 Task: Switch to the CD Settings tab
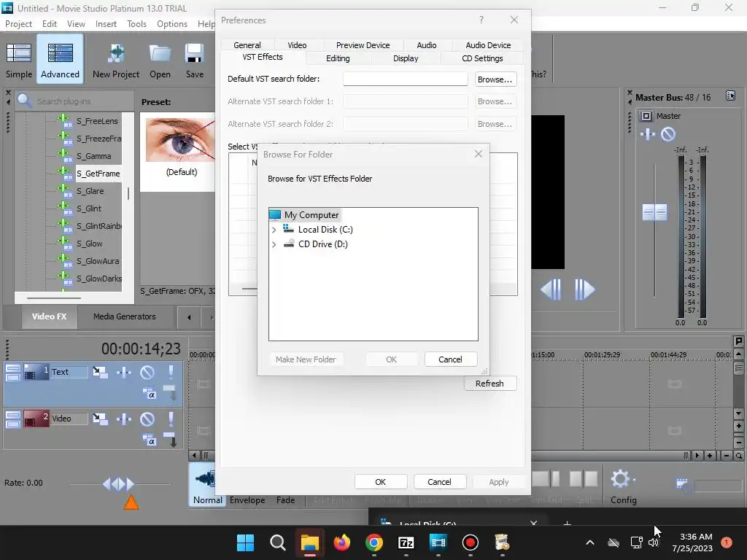(482, 58)
